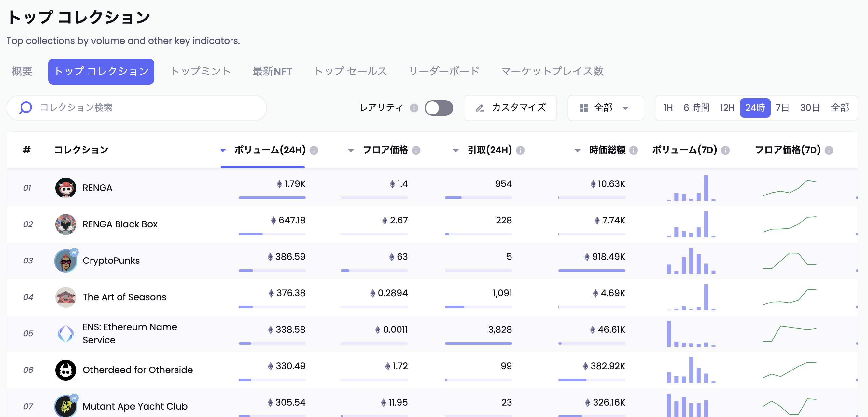This screenshot has width=868, height=417.
Task: Click ENS sales count 3,828
Action: coord(500,330)
